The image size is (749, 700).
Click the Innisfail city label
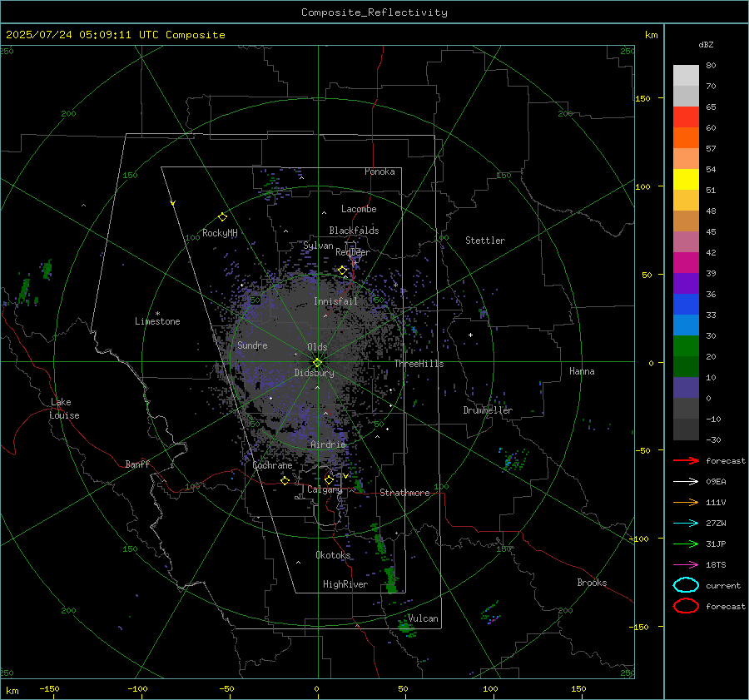(x=335, y=301)
